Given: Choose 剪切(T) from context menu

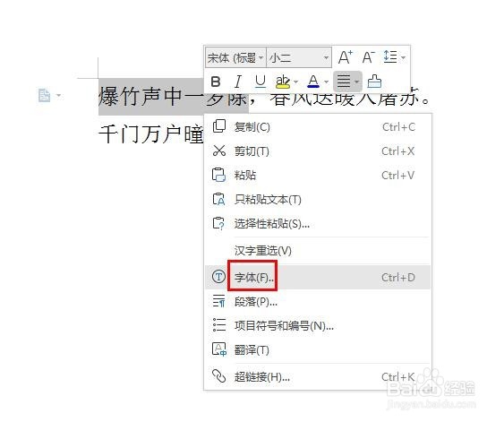Looking at the screenshot, I should pyautogui.click(x=318, y=151).
